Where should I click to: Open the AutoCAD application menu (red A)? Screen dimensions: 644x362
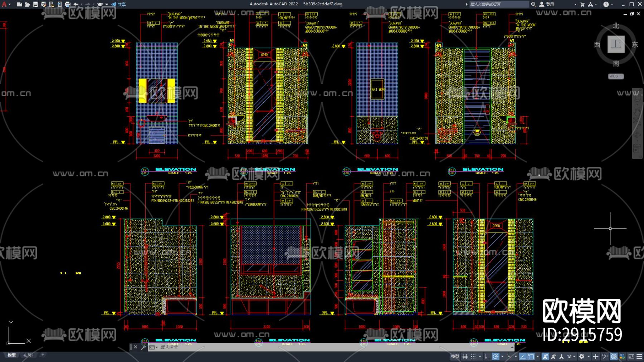(x=4, y=4)
